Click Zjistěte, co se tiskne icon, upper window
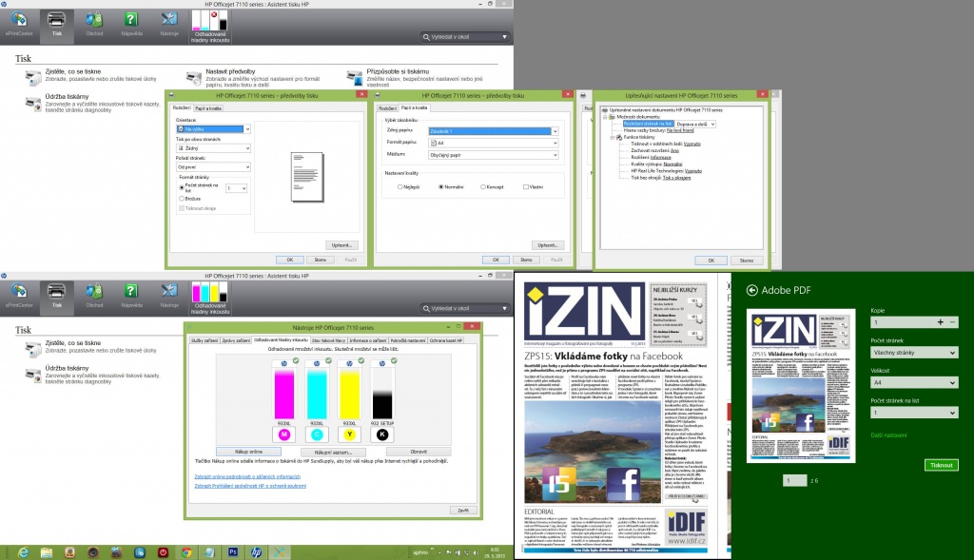 tap(33, 77)
